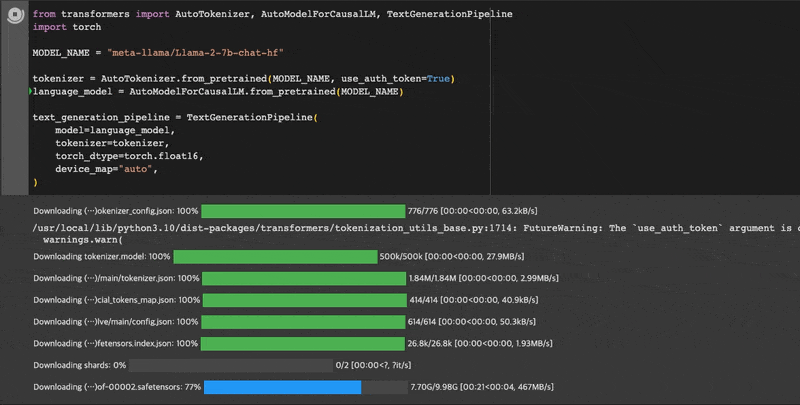Click the 'import torch' code line
Image resolution: width=800 pixels, height=405 pixels.
tap(67, 27)
